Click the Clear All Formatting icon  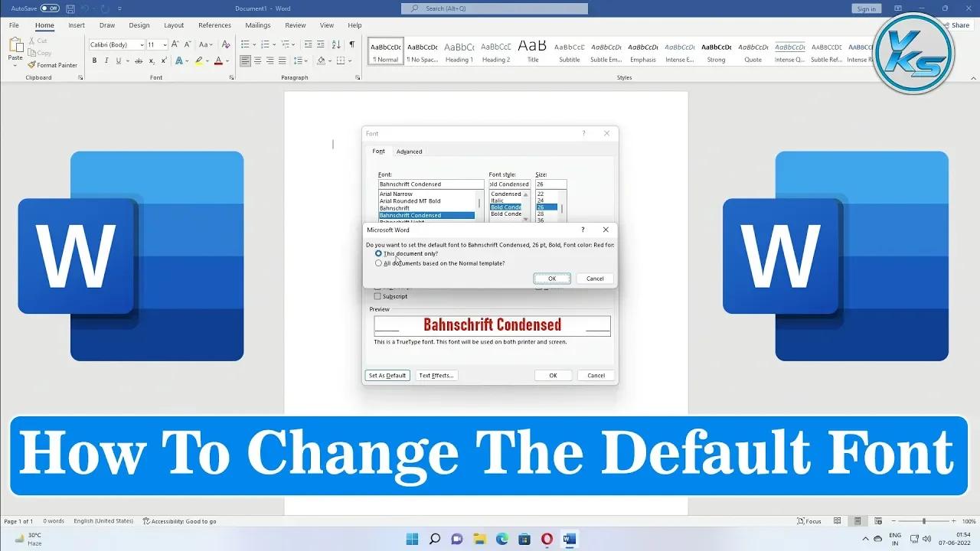pyautogui.click(x=225, y=44)
